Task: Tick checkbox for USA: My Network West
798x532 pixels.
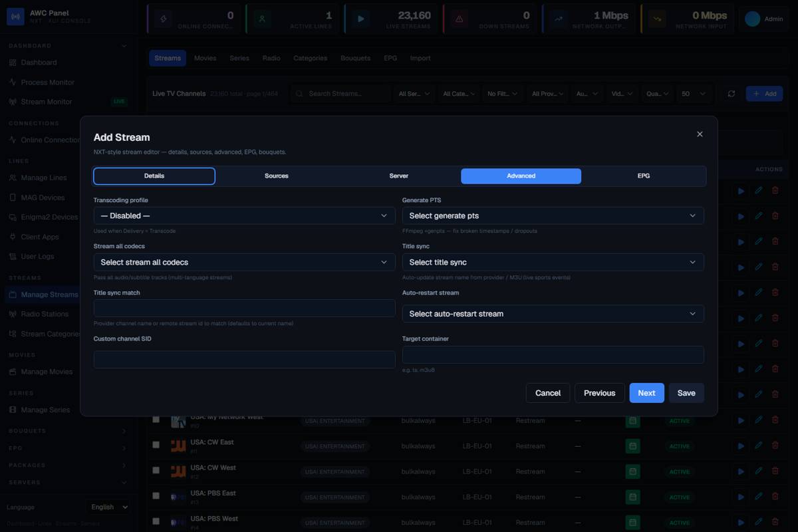Action: coord(156,419)
